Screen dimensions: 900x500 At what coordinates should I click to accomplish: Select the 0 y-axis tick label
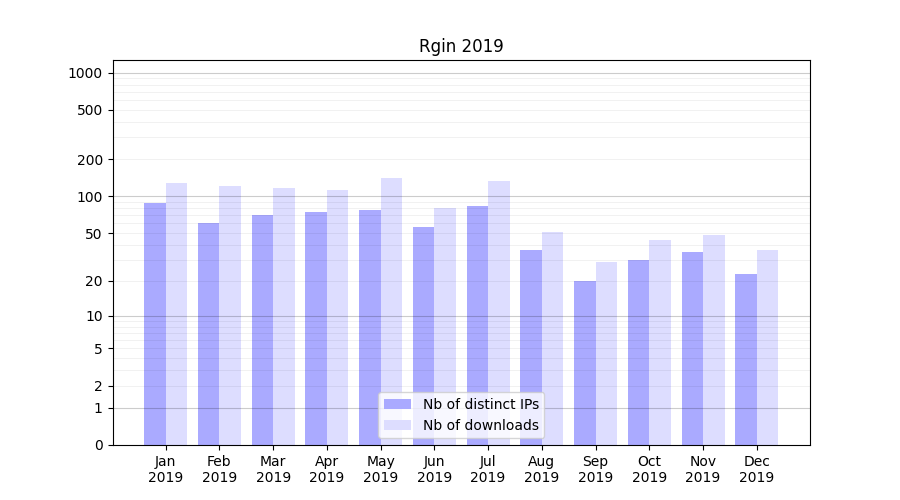coord(98,445)
